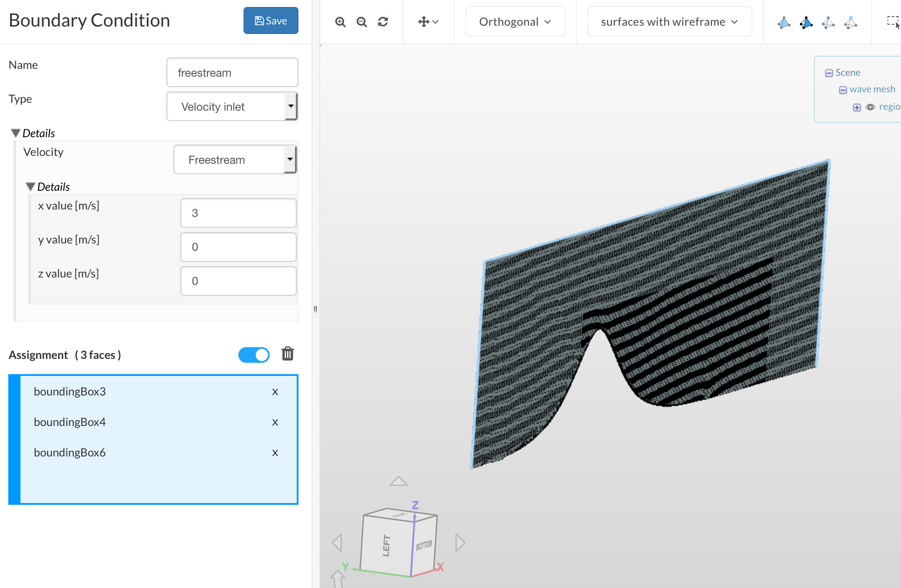Remove boundingBox4 from the assignment
This screenshot has width=901, height=588.
click(275, 422)
